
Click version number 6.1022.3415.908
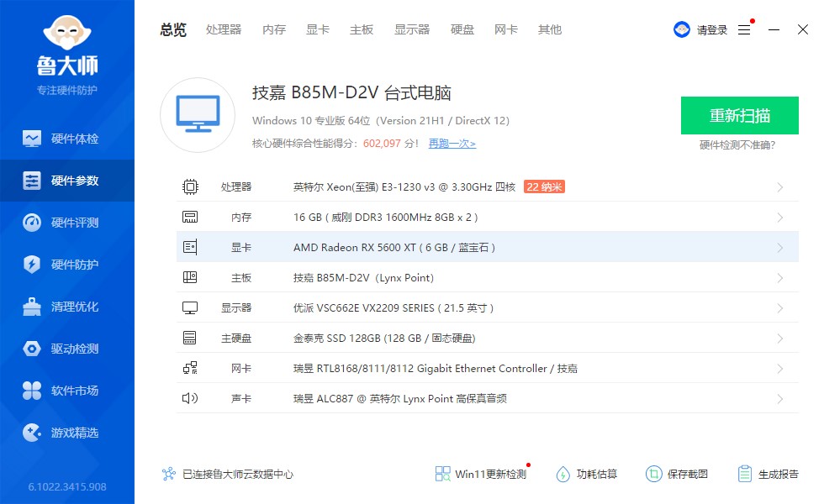67,486
